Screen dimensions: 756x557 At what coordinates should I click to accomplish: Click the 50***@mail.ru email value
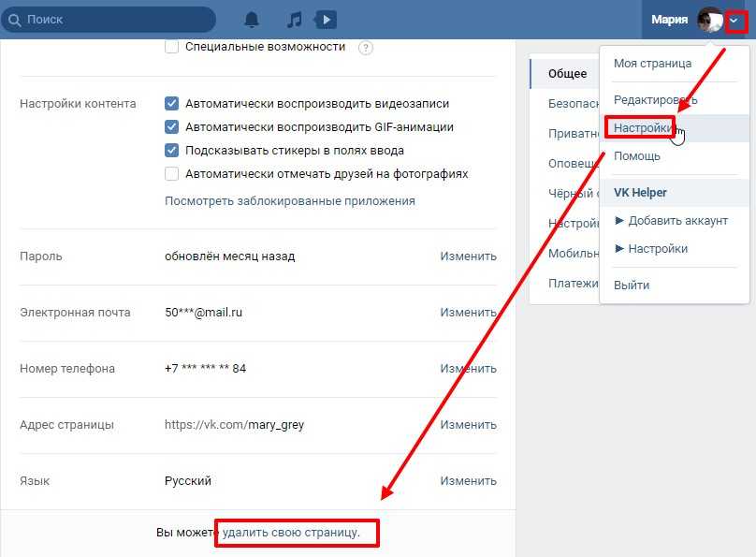click(203, 313)
